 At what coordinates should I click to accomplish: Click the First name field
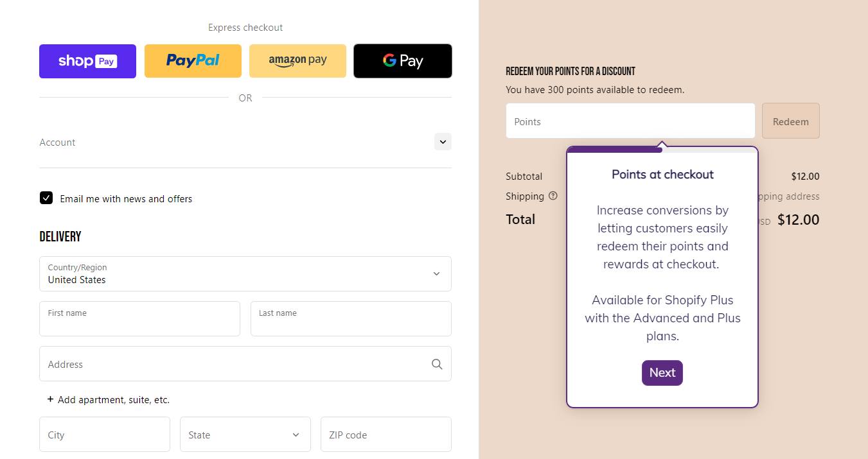(x=139, y=318)
